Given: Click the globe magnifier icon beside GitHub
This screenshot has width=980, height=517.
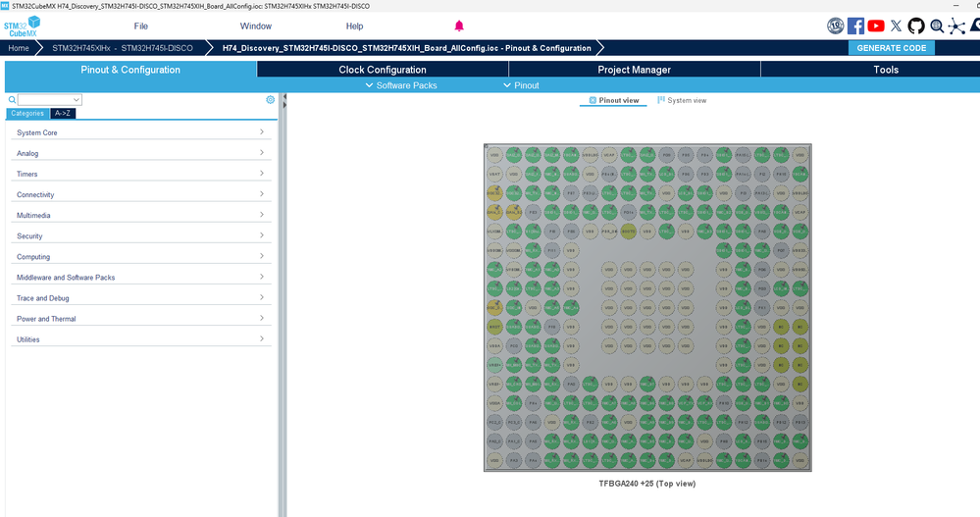Looking at the screenshot, I should 937,26.
